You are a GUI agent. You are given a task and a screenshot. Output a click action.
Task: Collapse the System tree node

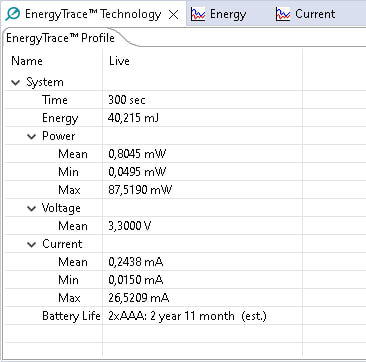[x=16, y=82]
